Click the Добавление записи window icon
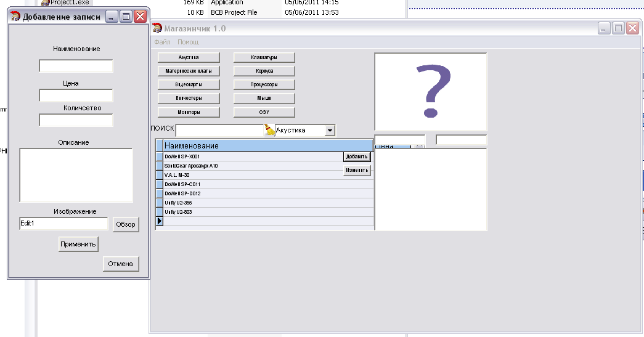Screen dimensions: 644x337 (15, 17)
